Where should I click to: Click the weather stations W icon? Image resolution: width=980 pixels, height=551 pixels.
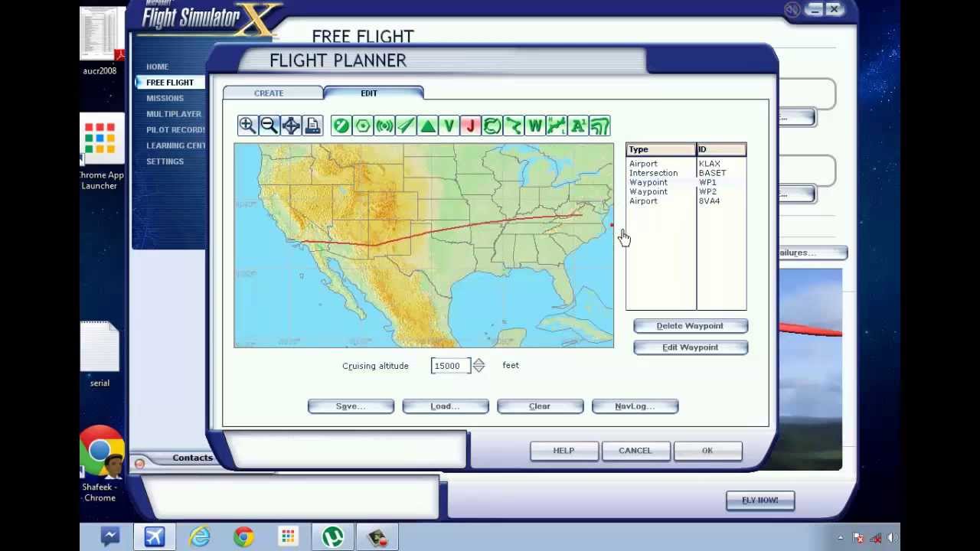click(535, 126)
